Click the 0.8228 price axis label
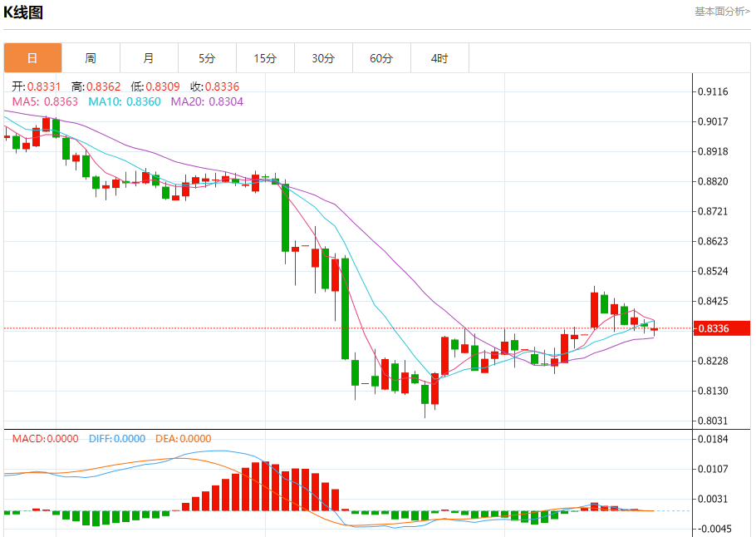Screen dimensions: 756x537 coord(713,361)
